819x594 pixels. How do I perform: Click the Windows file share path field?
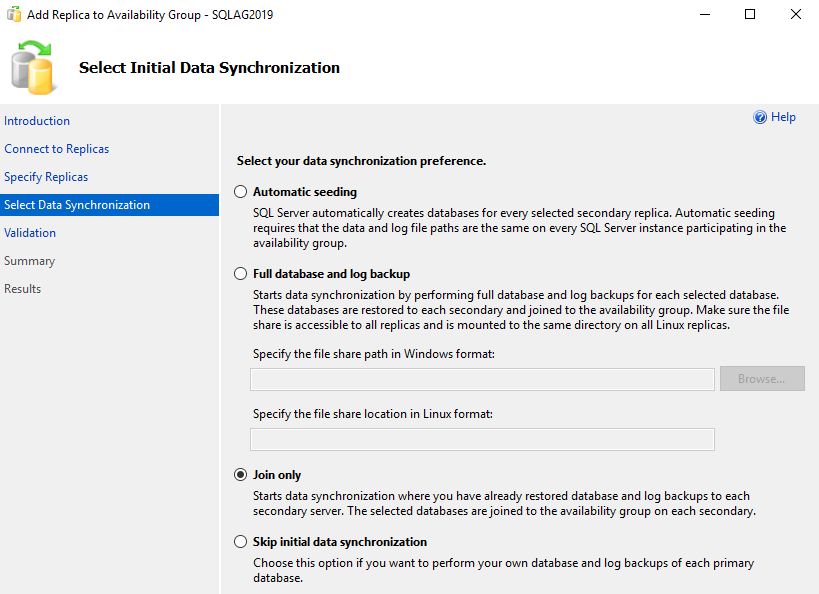[482, 379]
